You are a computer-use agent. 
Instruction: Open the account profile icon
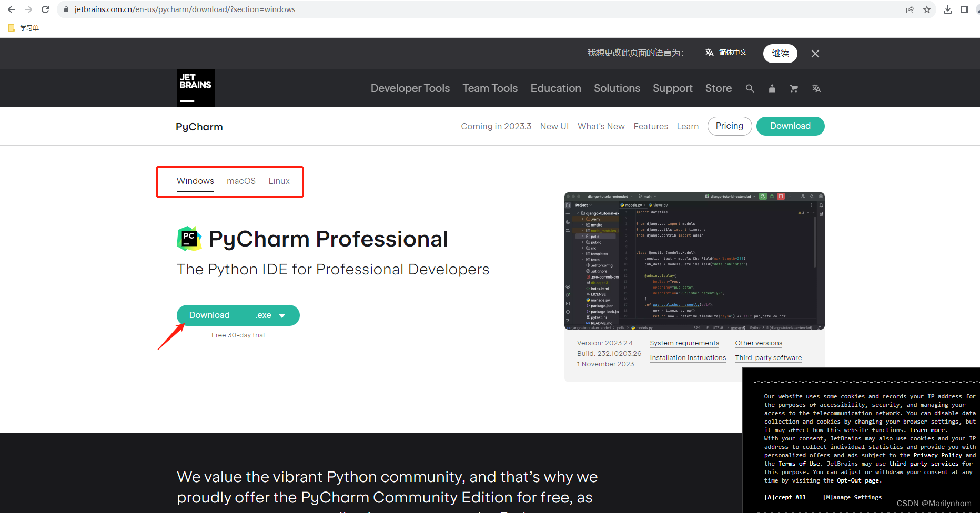[772, 88]
